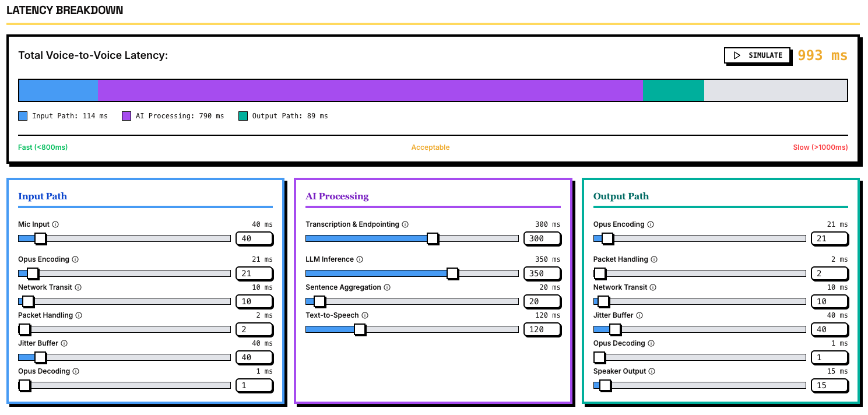Viewport: 868px width, 415px height.
Task: Focus the Input Path Network Transit value field
Action: (x=254, y=301)
